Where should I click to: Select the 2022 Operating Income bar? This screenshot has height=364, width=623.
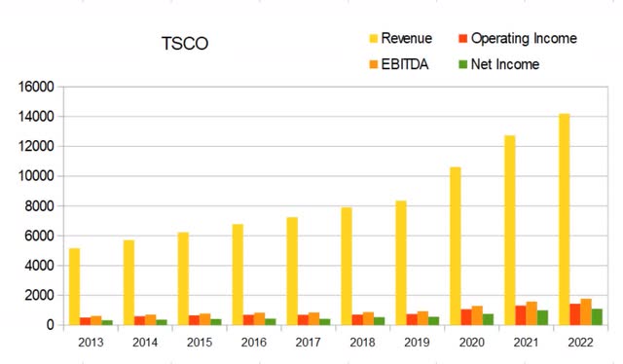click(575, 314)
